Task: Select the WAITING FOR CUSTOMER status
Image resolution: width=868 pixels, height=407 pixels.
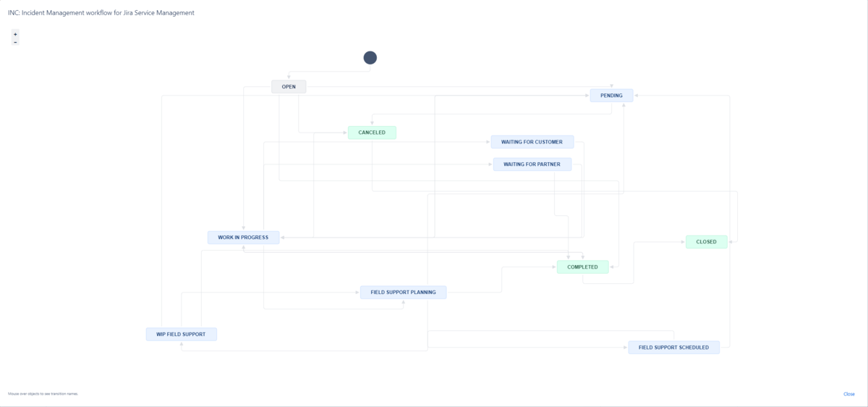Action: click(x=532, y=142)
